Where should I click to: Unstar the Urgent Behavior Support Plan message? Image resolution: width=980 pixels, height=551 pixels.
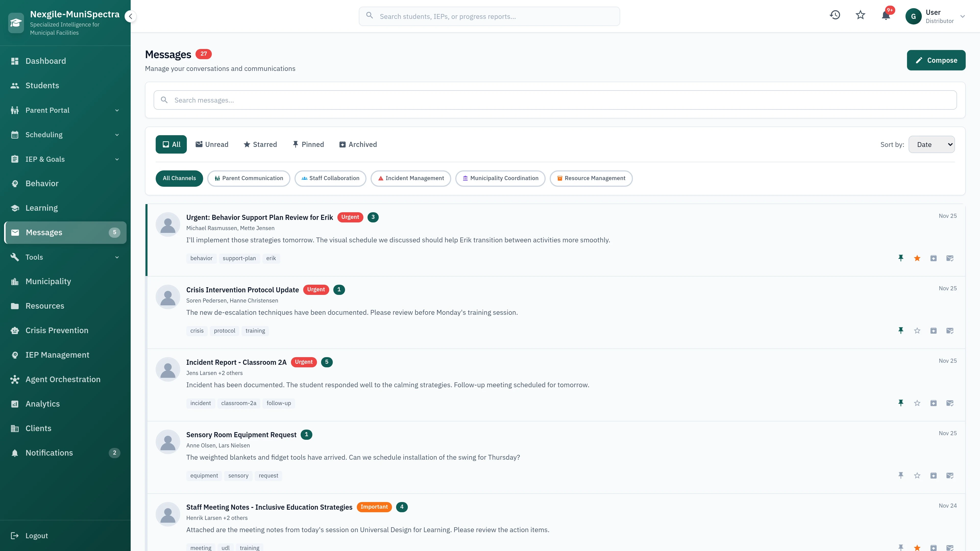click(x=917, y=258)
